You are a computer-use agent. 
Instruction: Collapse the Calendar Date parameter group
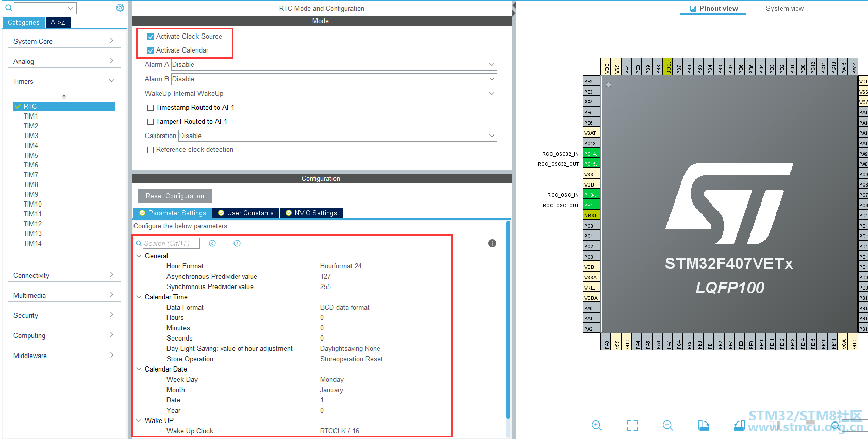tap(139, 369)
